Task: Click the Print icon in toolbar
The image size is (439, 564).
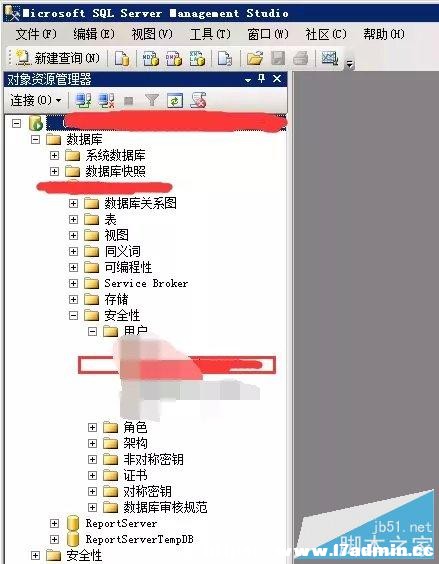Action: [300, 58]
